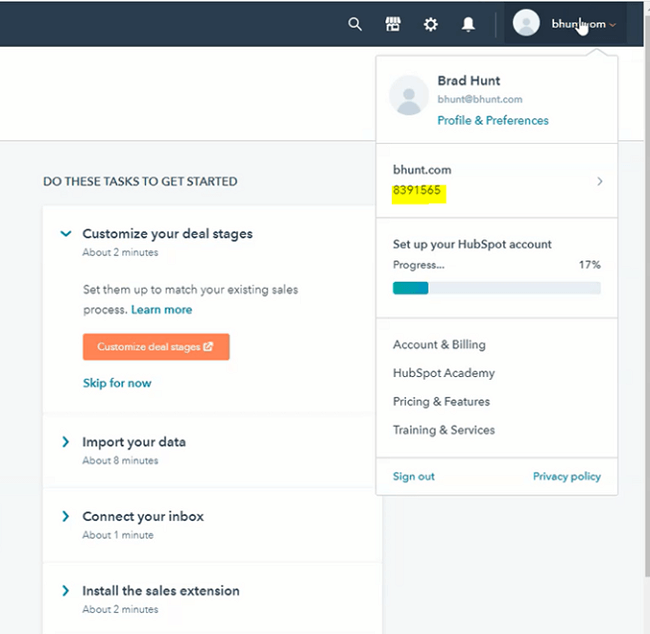Click Brad Hunt's profile avatar in the menu
This screenshot has height=634, width=650.
point(409,95)
